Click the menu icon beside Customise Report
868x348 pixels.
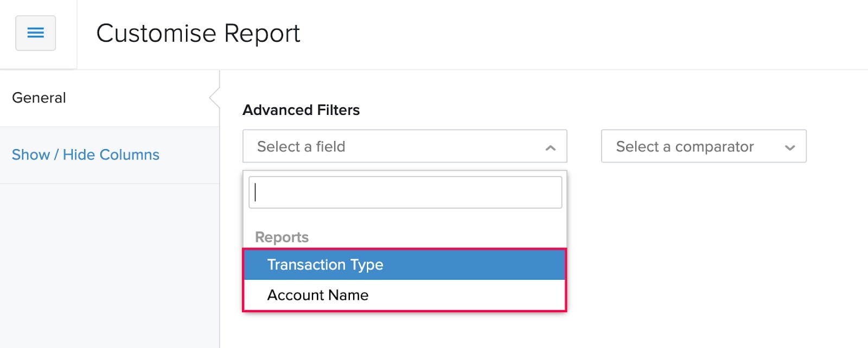click(35, 33)
